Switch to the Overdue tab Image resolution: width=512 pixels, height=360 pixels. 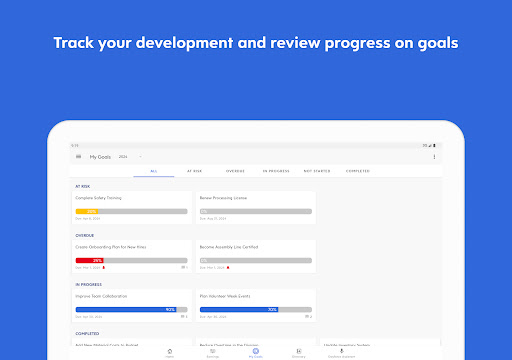(x=235, y=171)
